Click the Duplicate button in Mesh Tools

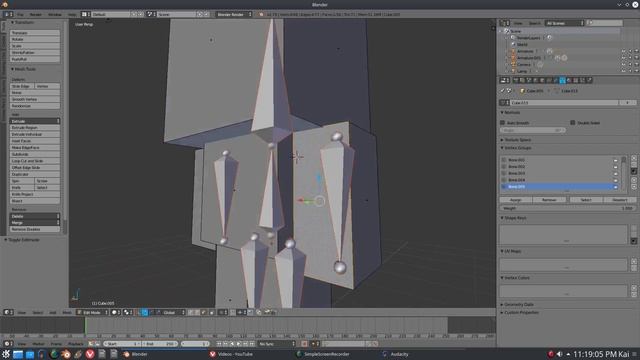(35, 174)
